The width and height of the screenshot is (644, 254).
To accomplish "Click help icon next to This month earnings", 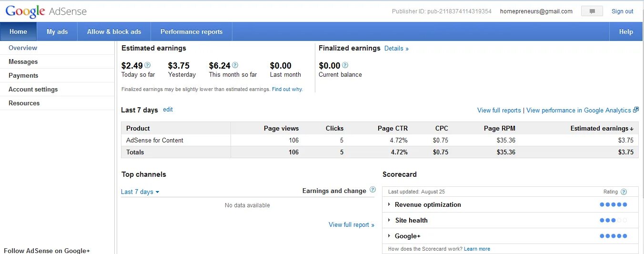I will click(x=235, y=65).
